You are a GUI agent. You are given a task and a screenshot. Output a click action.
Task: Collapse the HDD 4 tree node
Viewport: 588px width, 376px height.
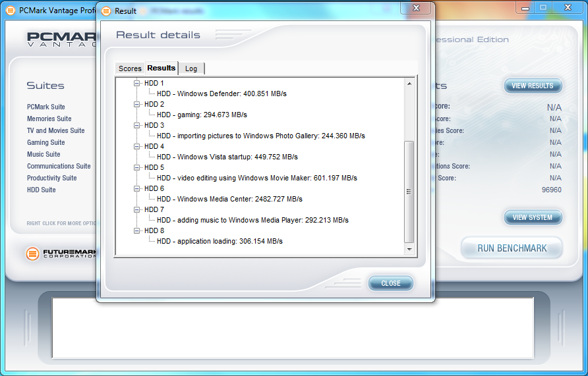tap(137, 146)
